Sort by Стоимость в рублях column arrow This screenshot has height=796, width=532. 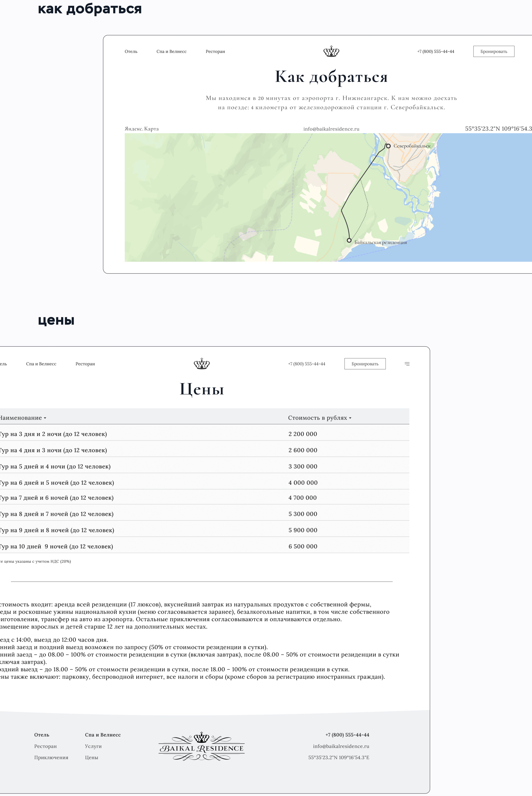tap(350, 418)
